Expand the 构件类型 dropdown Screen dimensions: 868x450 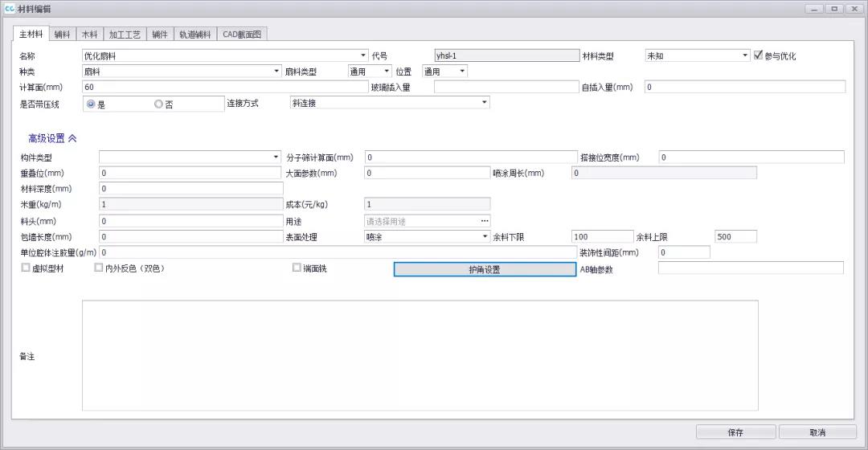tap(276, 157)
